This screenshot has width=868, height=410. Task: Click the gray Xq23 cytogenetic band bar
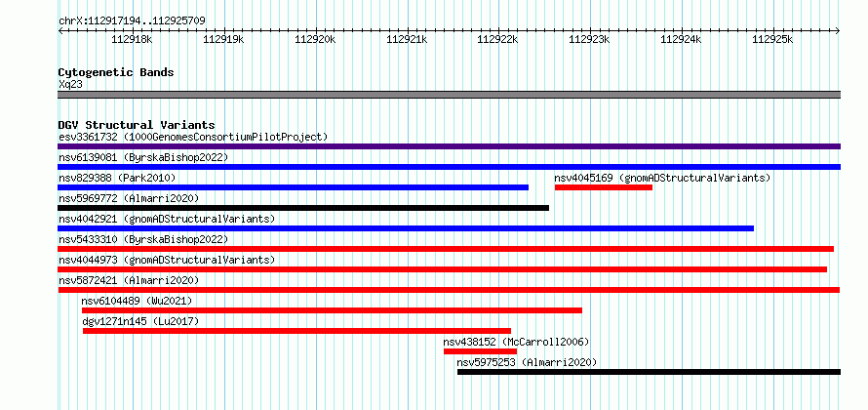[x=449, y=95]
